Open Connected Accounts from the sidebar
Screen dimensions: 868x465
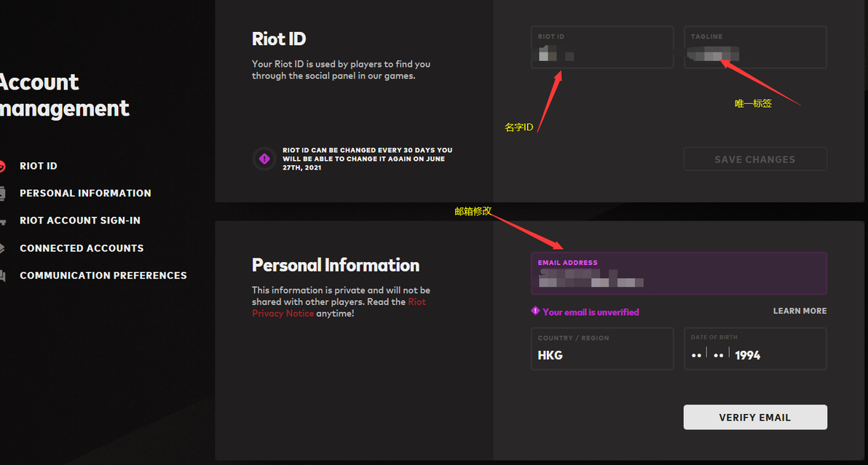[x=82, y=248]
